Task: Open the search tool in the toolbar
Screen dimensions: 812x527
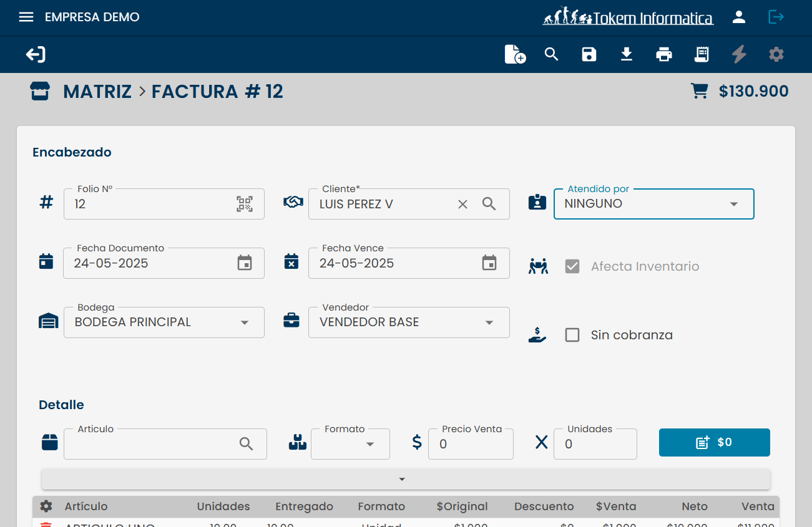Action: tap(552, 54)
